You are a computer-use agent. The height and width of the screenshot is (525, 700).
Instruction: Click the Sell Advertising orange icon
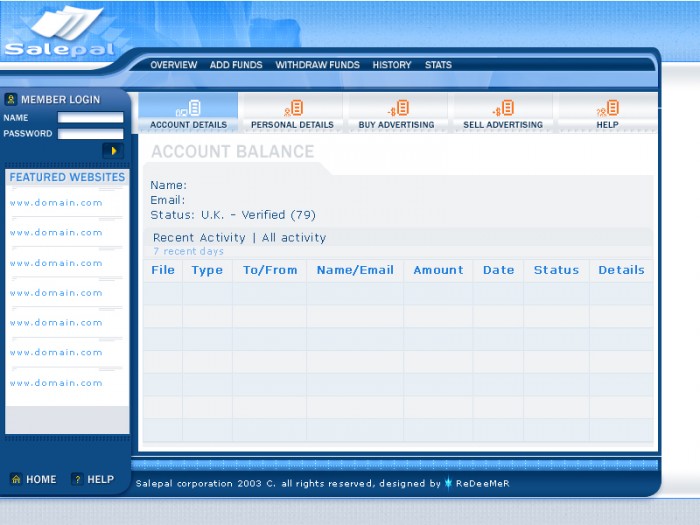[x=503, y=108]
